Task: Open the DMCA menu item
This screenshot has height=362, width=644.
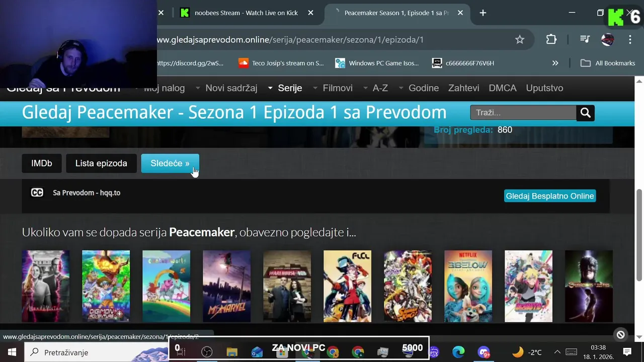Action: tap(503, 88)
